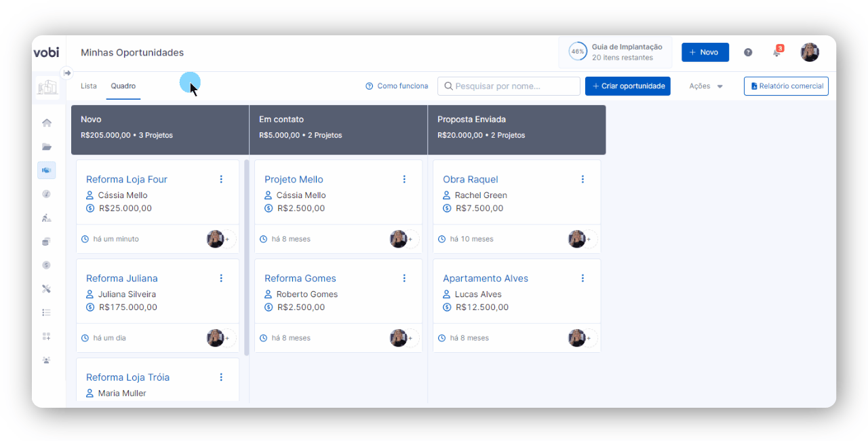Screen dimensions: 868x441
Task: Click the help question mark icon
Action: [x=748, y=52]
